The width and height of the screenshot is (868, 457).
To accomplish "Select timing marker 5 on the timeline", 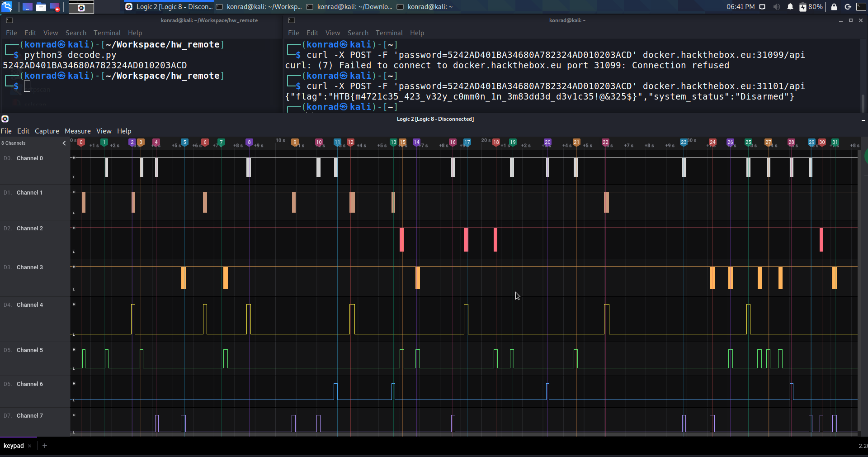I will click(x=184, y=142).
